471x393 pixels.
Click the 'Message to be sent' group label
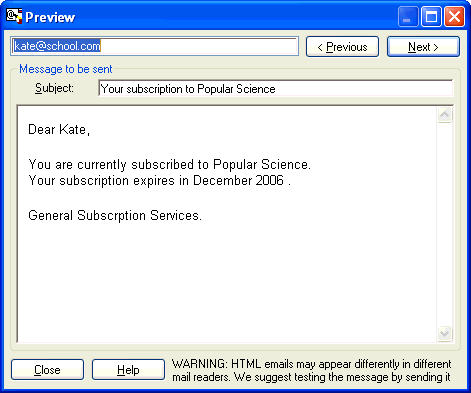[66, 69]
